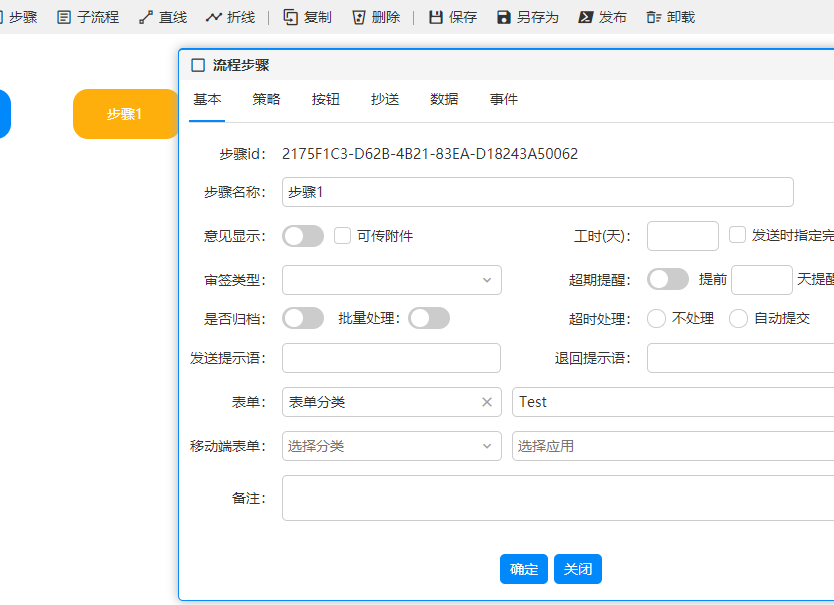Select the orange 步骤1 node on canvas
834x605 pixels.
click(x=126, y=114)
